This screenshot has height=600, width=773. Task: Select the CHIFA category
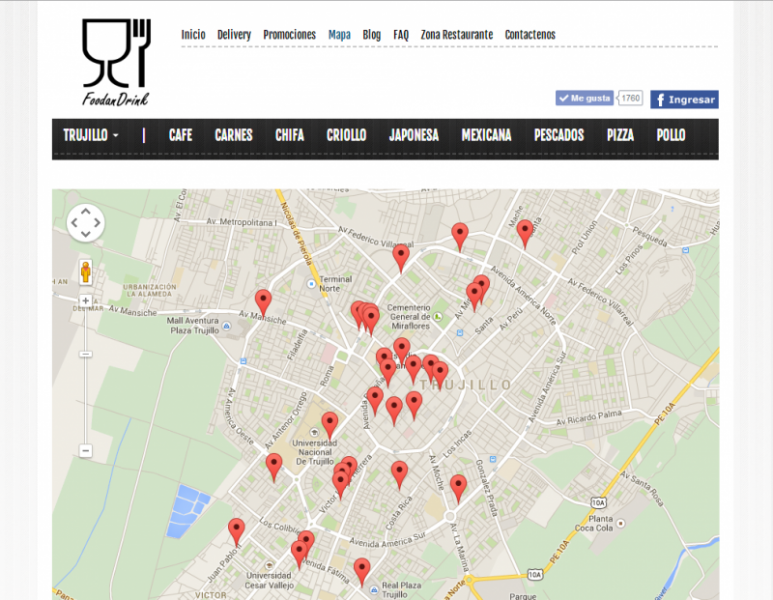290,135
